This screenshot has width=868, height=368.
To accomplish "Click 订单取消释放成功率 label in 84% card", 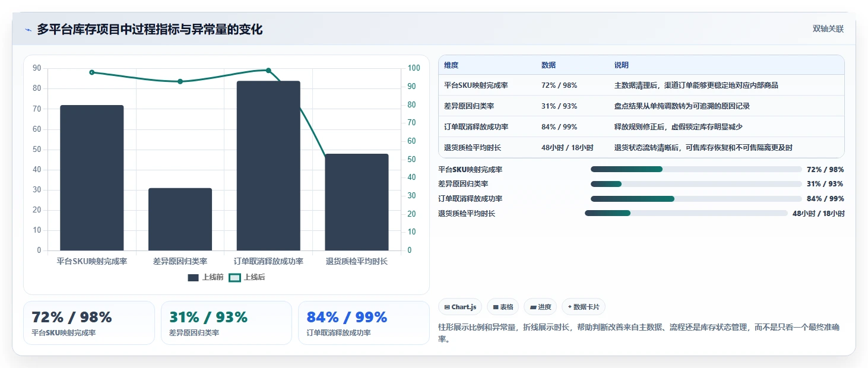I will click(x=339, y=333).
